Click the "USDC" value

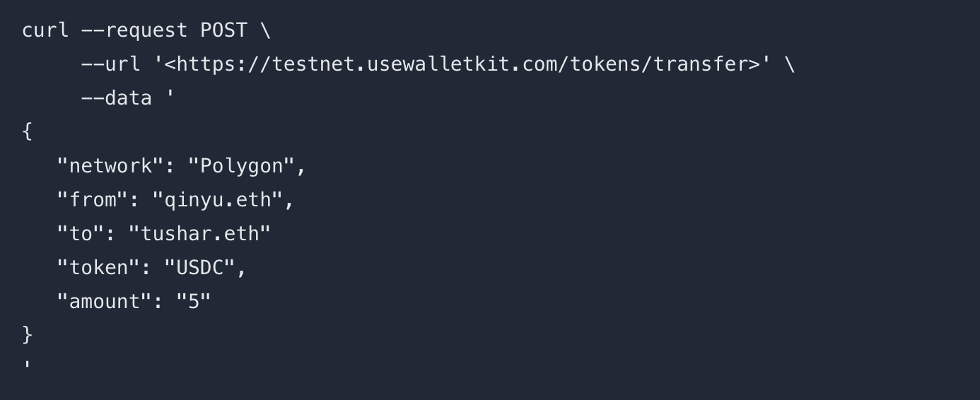coord(199,268)
